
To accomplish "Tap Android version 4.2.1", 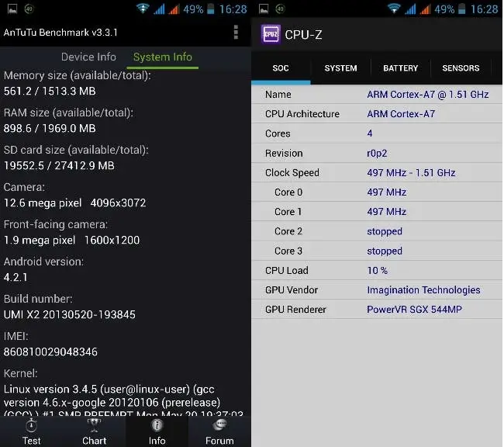I will pos(16,277).
